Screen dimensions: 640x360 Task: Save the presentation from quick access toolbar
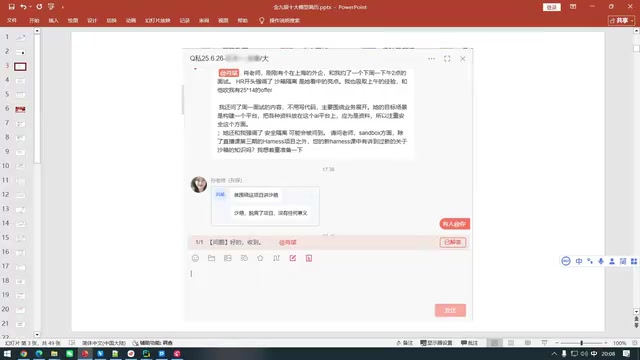point(11,7)
